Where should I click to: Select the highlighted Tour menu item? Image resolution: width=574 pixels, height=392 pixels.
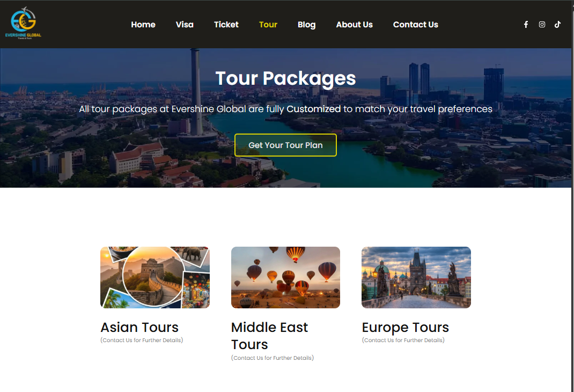[268, 25]
